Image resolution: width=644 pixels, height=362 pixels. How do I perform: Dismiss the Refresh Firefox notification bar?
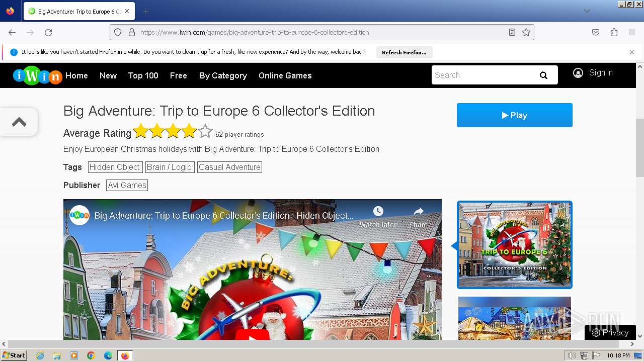point(632,52)
